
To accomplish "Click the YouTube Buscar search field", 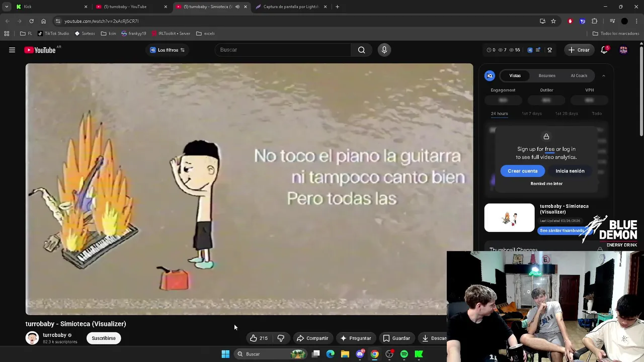I will (x=283, y=50).
